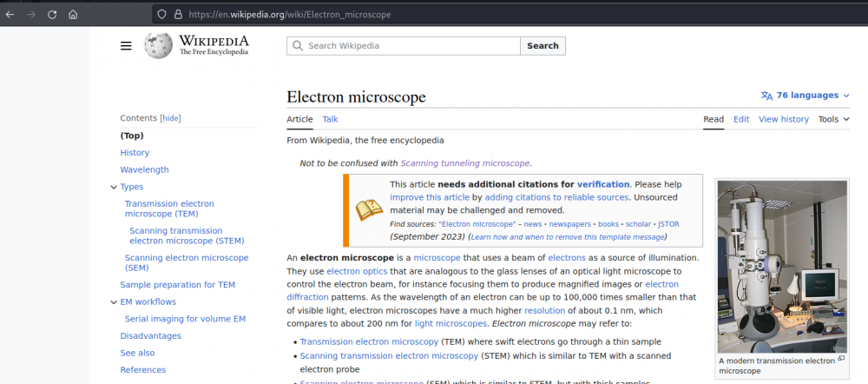Go to browser home page icon
The width and height of the screenshot is (868, 384).
pyautogui.click(x=74, y=15)
